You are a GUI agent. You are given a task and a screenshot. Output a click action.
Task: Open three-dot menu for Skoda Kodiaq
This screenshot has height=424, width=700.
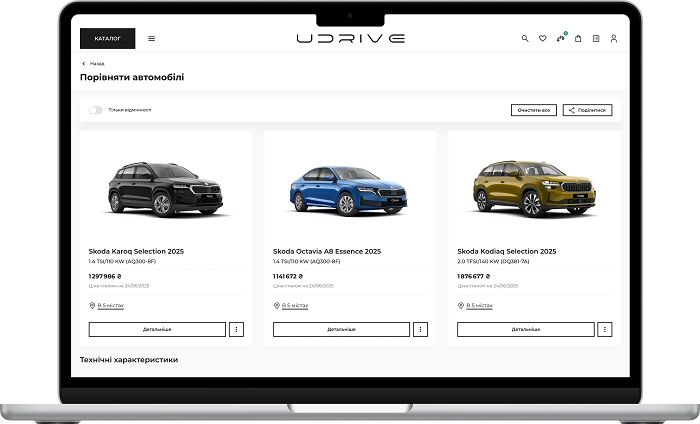pyautogui.click(x=605, y=329)
